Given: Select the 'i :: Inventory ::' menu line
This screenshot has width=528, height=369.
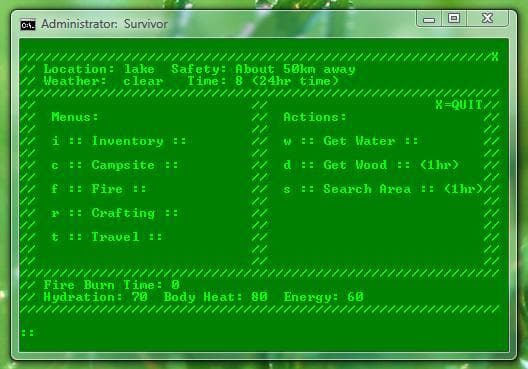Looking at the screenshot, I should (x=119, y=141).
